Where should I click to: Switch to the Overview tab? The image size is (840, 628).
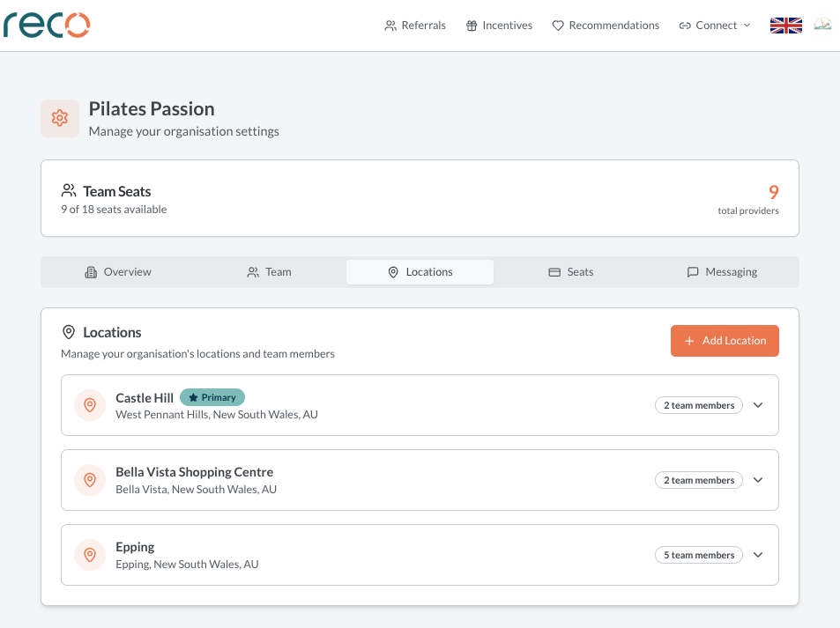(118, 272)
